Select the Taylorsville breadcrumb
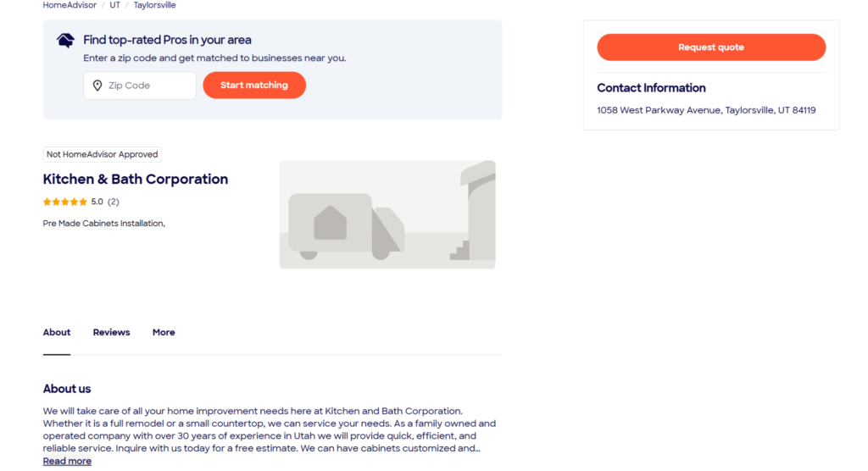This screenshot has height=471, width=868. [x=154, y=5]
